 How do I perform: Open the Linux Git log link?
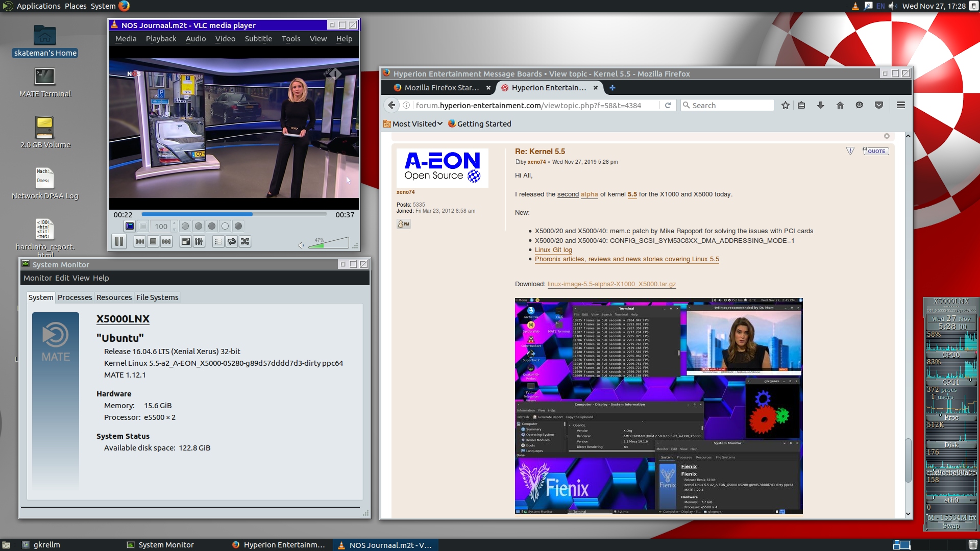pyautogui.click(x=553, y=250)
